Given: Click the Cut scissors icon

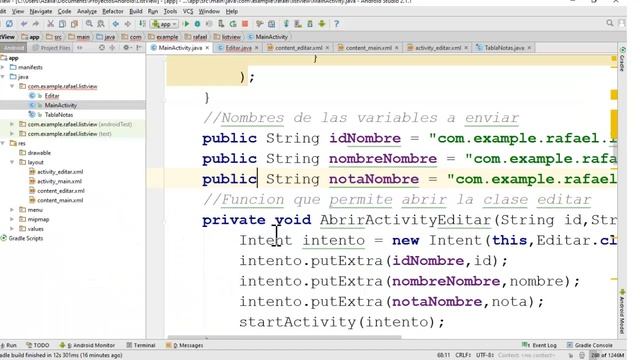Looking at the screenshot, I should [x=51, y=24].
